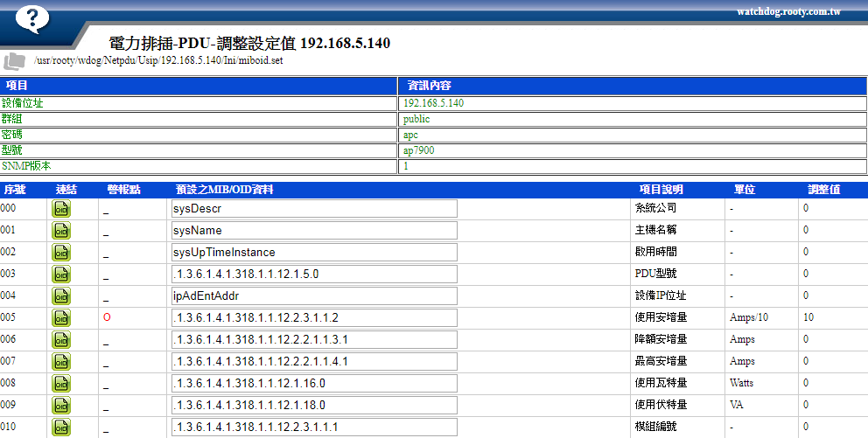The height and width of the screenshot is (438, 868).
Task: Open OID link icon for row 009
Action: [62, 406]
